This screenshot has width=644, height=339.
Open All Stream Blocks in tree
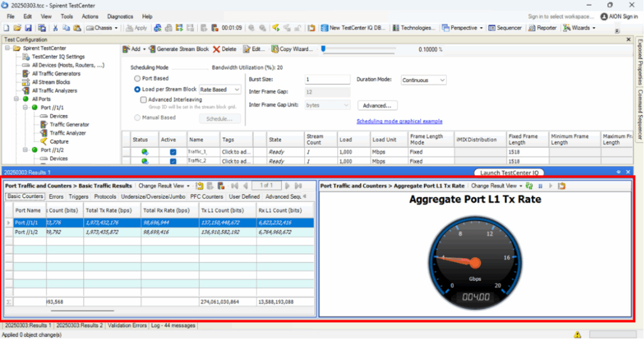51,82
